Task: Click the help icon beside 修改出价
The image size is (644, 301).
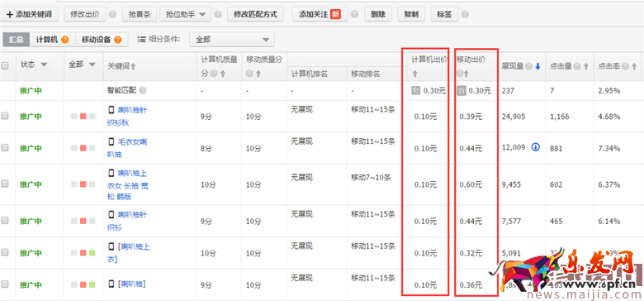Action: (x=113, y=15)
